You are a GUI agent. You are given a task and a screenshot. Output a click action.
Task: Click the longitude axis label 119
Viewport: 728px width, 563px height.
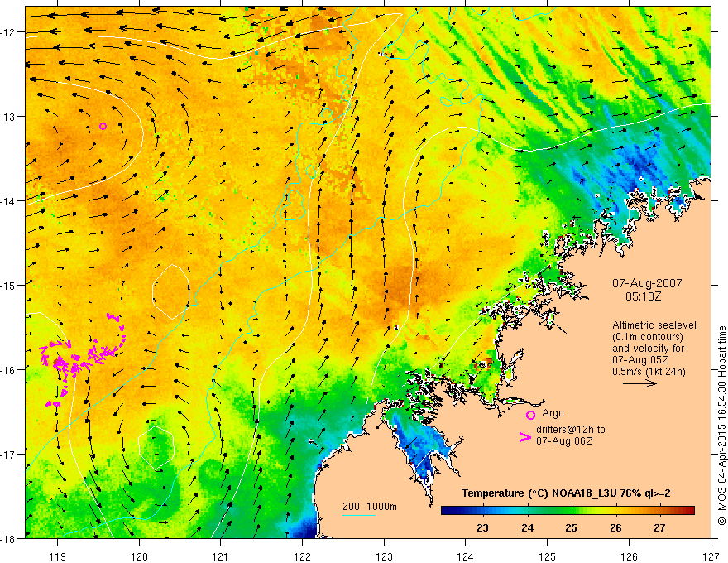tap(57, 556)
